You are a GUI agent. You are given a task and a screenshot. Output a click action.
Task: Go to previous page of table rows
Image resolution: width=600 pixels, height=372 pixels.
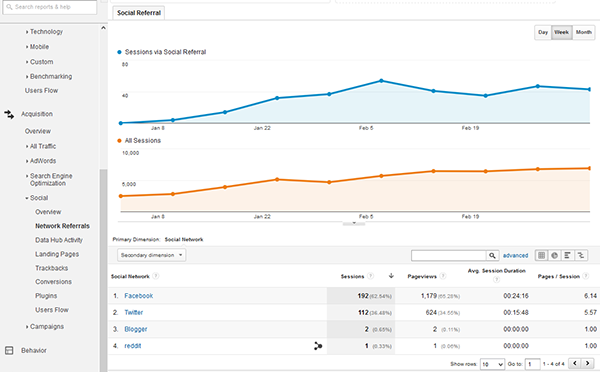tap(575, 363)
